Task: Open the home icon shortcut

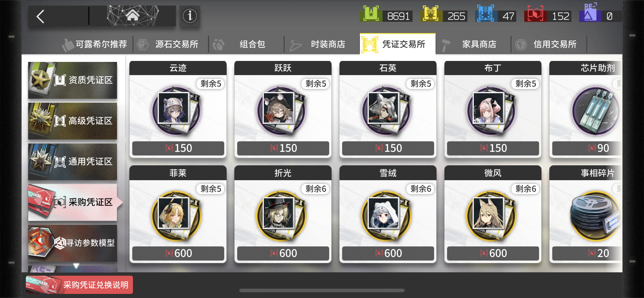Action: click(132, 16)
